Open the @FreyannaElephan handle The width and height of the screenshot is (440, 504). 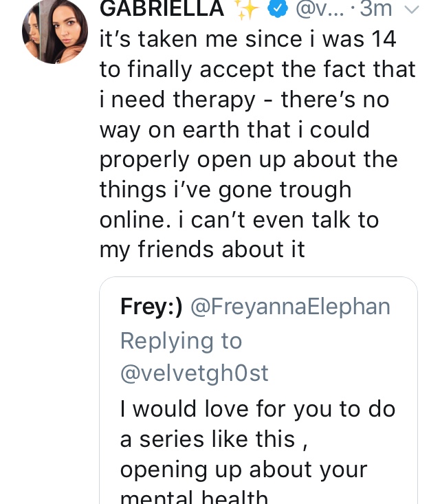[289, 307]
